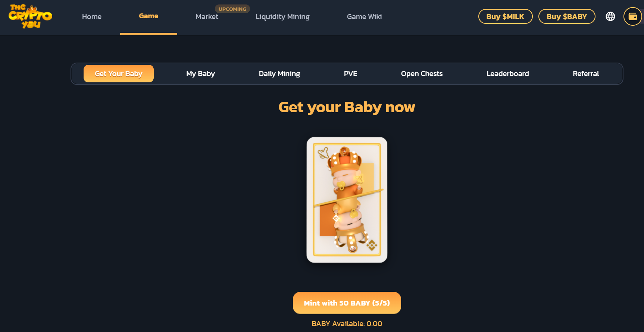
Task: Open the Home nav item
Action: click(x=92, y=17)
